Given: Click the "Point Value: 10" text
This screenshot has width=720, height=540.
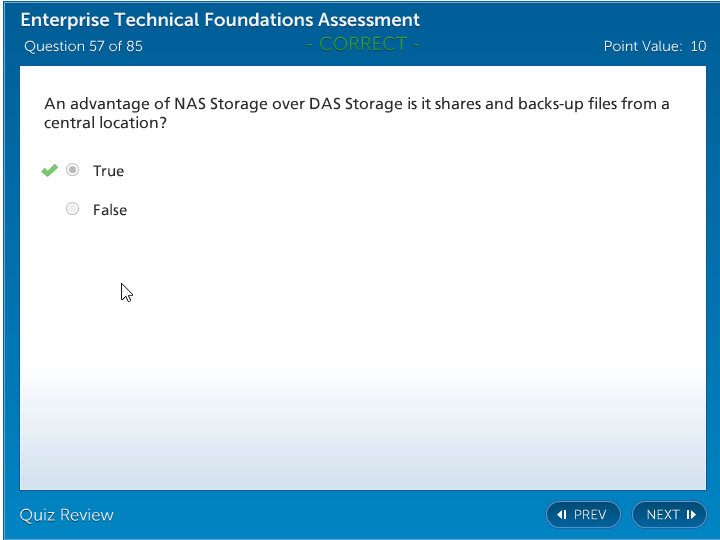Looking at the screenshot, I should [x=654, y=46].
